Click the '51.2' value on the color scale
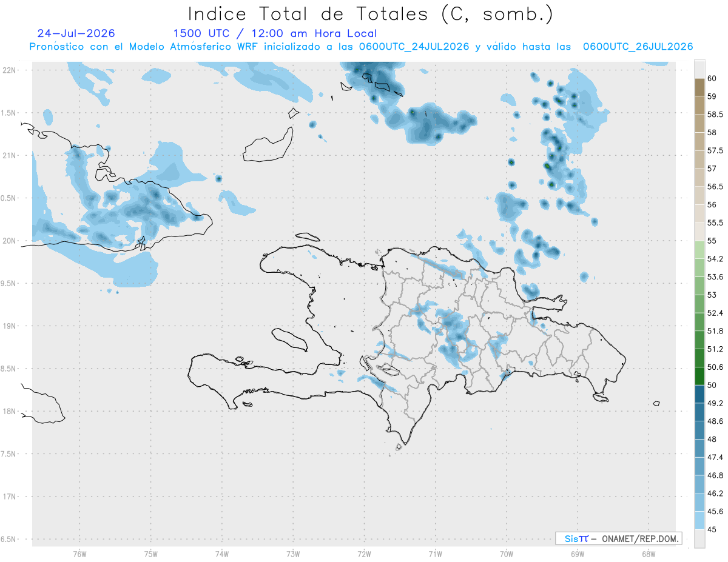728x562 pixels. [x=715, y=349]
